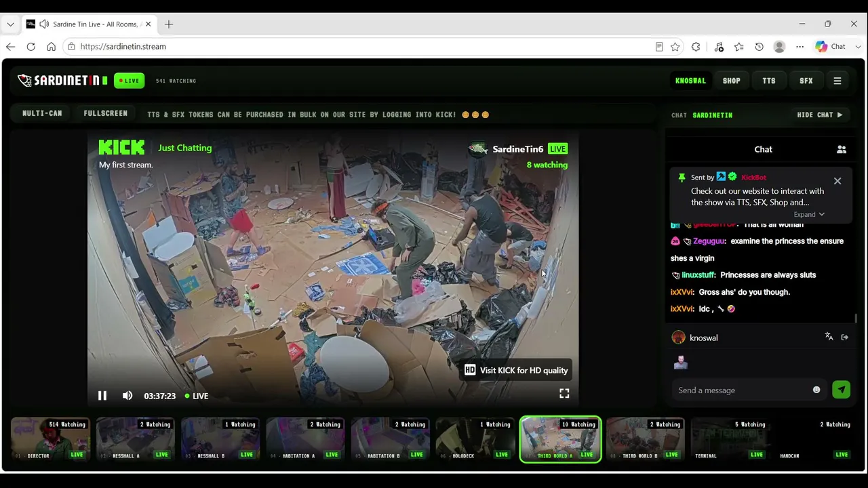Click the LIVE badge next to the logo
Image resolution: width=868 pixels, height=488 pixels.
(x=129, y=81)
